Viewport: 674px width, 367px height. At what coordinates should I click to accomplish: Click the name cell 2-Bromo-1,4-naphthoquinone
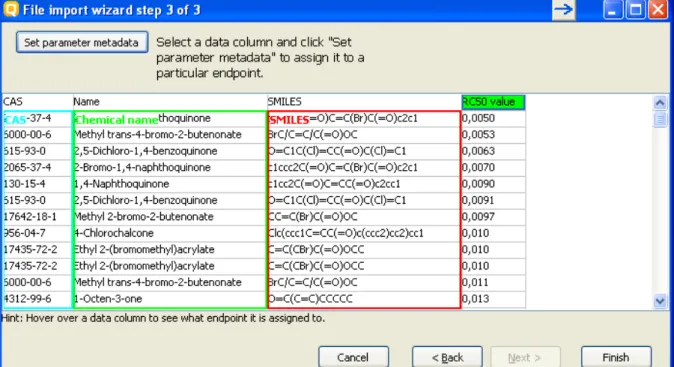[170, 167]
